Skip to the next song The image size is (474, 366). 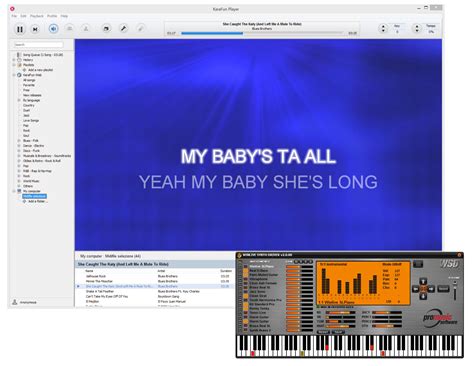pos(35,29)
